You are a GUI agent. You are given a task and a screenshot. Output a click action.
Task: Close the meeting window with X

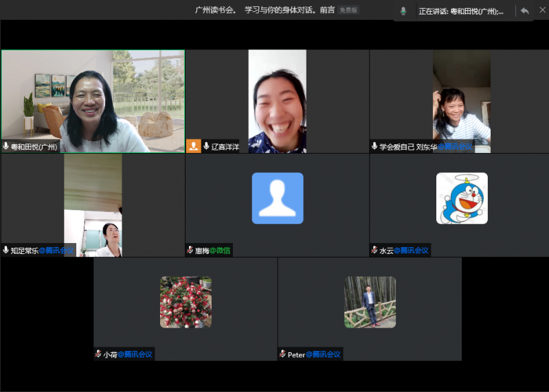[x=541, y=11]
